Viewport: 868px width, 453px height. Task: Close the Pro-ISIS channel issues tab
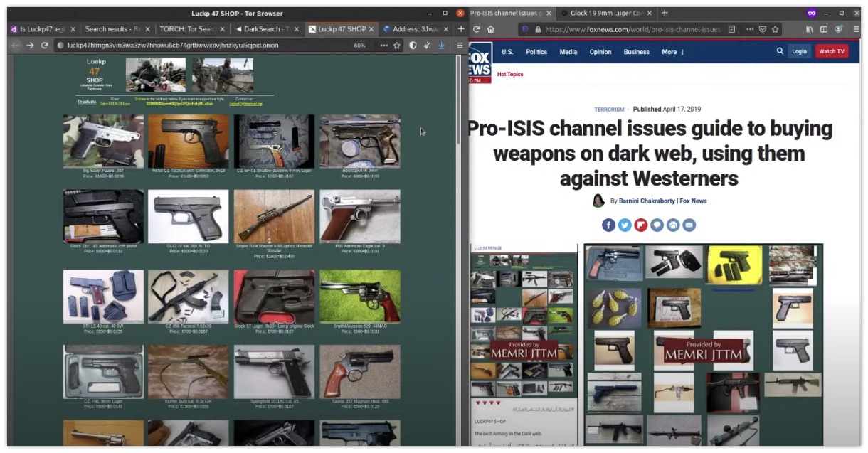click(547, 13)
